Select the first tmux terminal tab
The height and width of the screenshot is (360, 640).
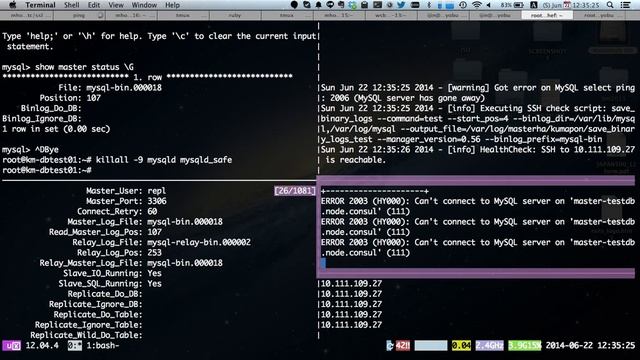pyautogui.click(x=182, y=15)
